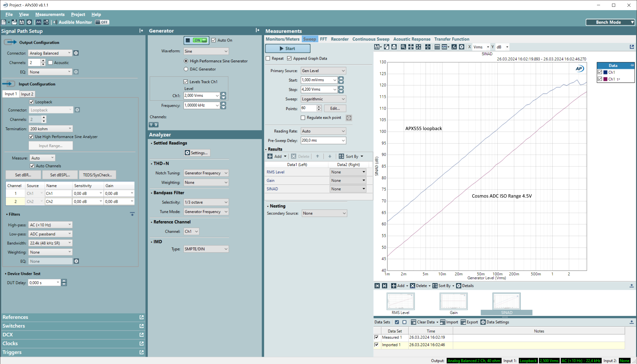637x364 pixels.
Task: Print the SINAD graph
Action: [394, 47]
